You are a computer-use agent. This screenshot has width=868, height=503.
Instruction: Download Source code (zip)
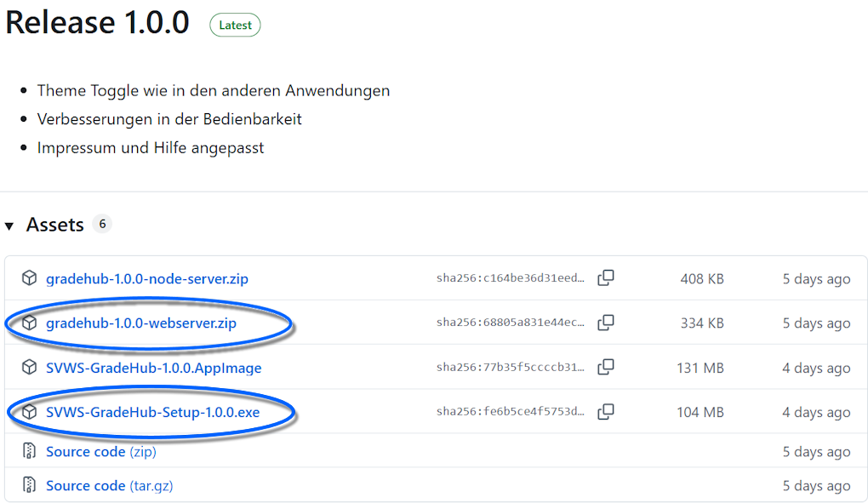coord(101,452)
